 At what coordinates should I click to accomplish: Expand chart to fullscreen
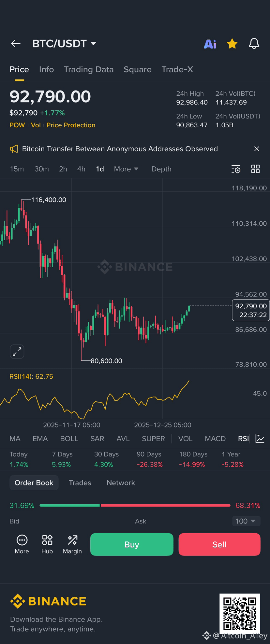coord(17,352)
